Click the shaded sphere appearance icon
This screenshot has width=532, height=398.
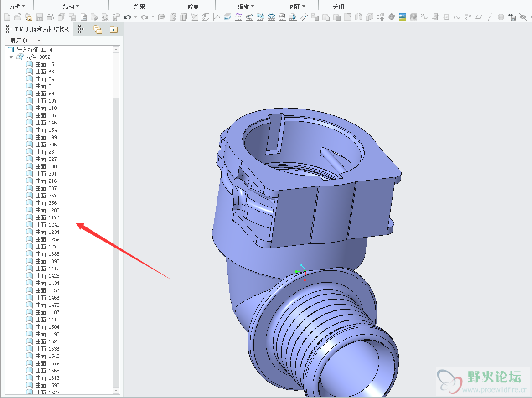(413, 16)
